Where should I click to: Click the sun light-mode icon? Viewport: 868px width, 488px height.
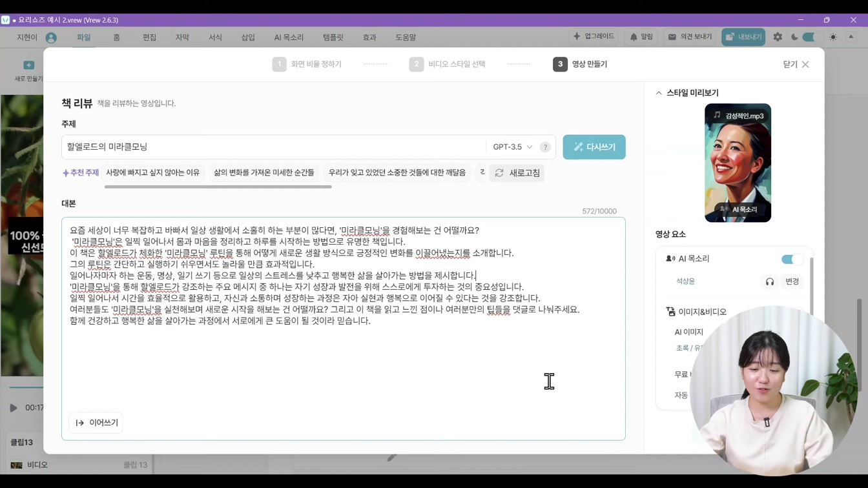point(833,37)
